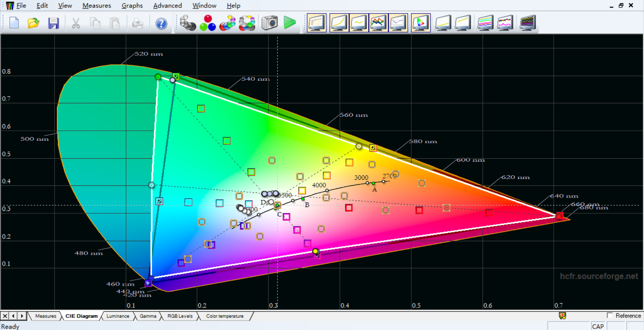Open the View menu
This screenshot has height=330, width=644.
tap(65, 6)
